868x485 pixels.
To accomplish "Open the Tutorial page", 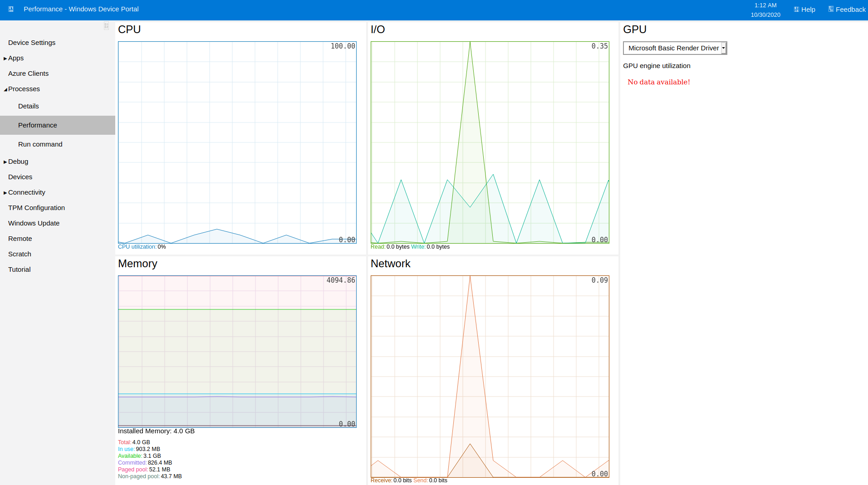I will coord(20,269).
